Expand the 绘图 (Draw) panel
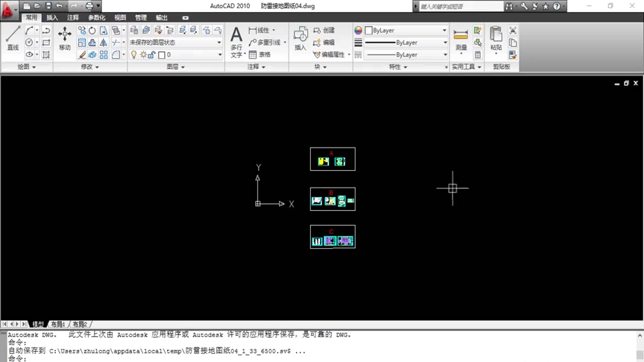644x362 pixels. click(x=26, y=67)
